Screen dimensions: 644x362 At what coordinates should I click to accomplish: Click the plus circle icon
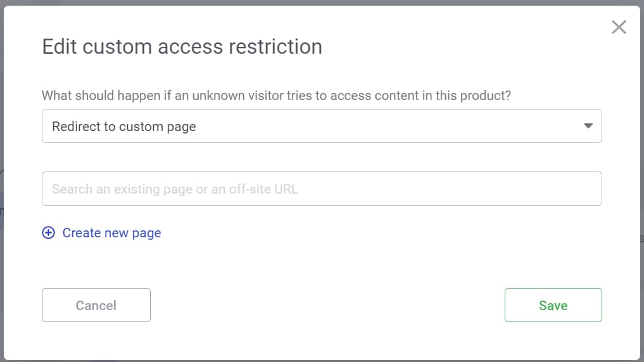click(48, 233)
